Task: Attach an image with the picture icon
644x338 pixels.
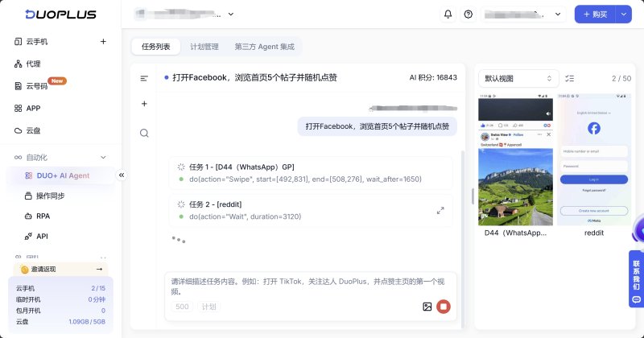Action: tap(427, 307)
